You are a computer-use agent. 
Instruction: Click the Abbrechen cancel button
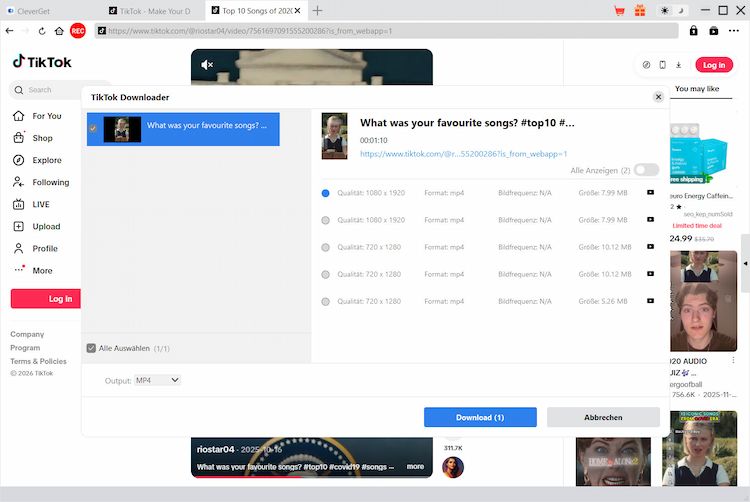(603, 417)
